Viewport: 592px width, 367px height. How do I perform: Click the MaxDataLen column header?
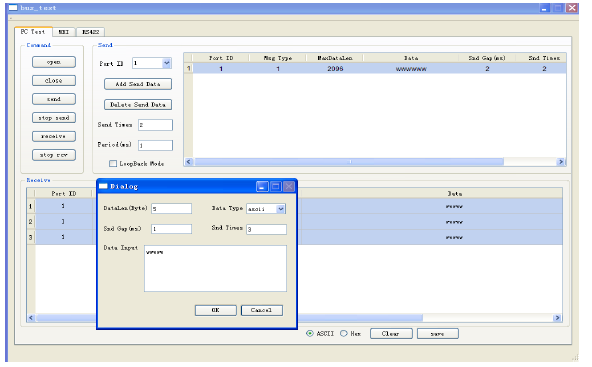click(335, 58)
